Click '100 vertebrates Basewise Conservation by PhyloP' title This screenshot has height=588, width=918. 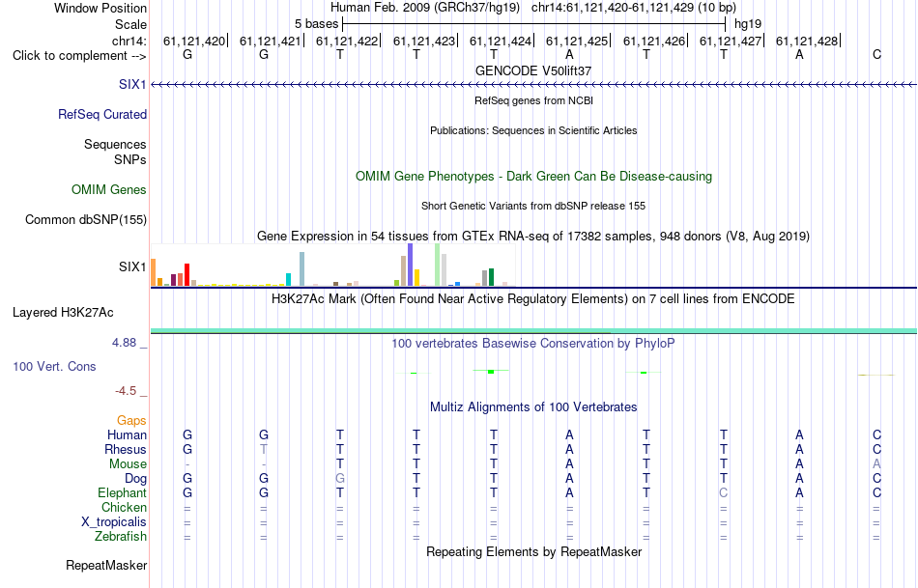pyautogui.click(x=533, y=343)
